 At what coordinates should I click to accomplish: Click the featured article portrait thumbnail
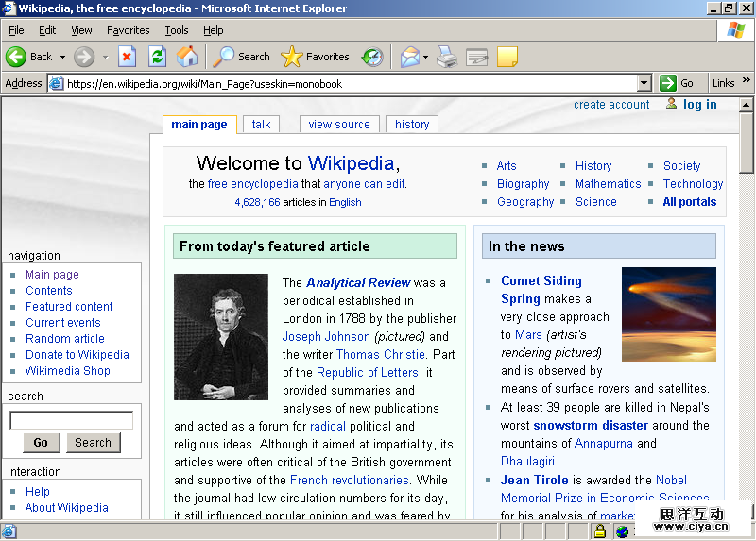[221, 337]
